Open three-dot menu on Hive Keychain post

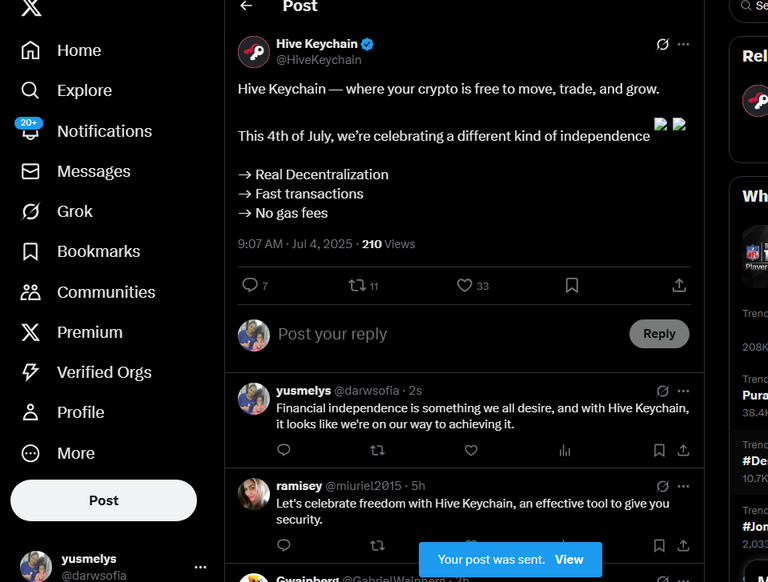683,44
